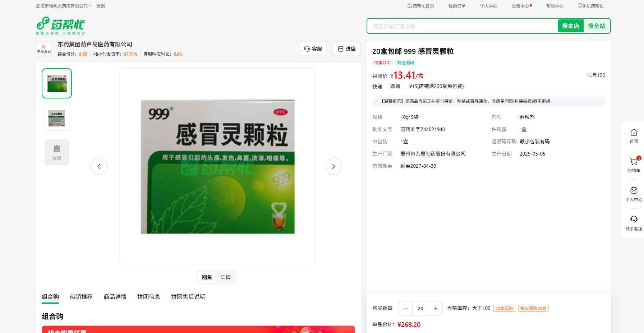Image resolution: width=644 pixels, height=333 pixels.
Task: Switch the image viewer to 图集
Action: (207, 277)
